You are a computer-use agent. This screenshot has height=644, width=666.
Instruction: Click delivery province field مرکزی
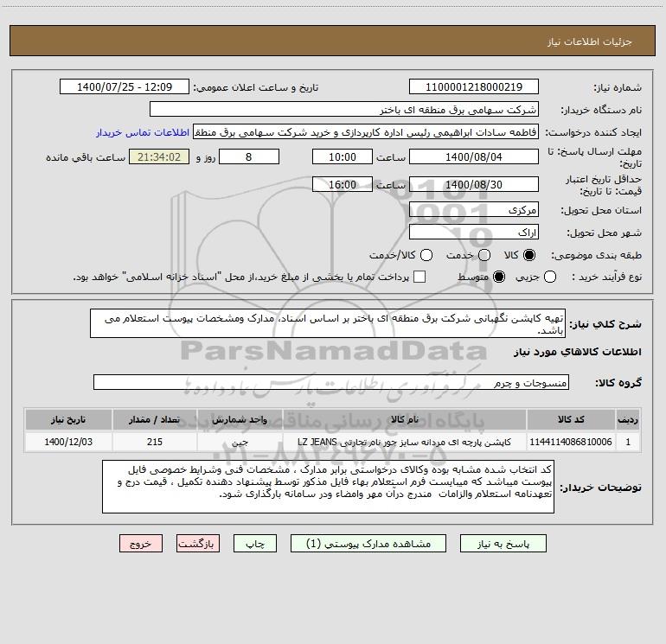coord(474,210)
